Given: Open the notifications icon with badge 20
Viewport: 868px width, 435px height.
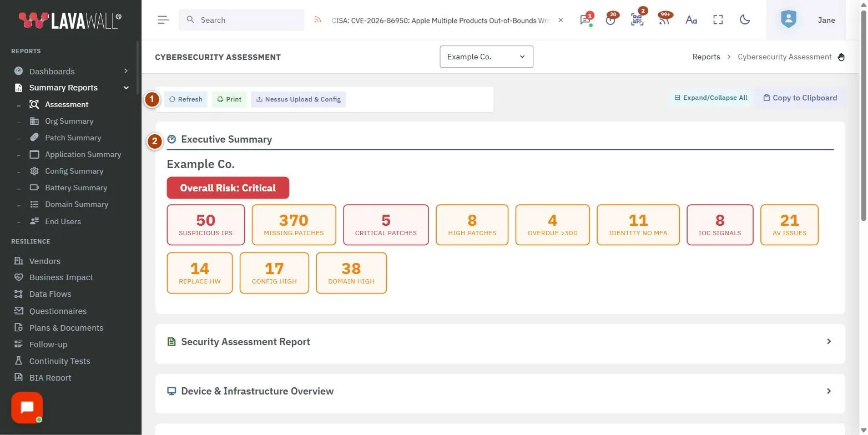Looking at the screenshot, I should pyautogui.click(x=611, y=19).
